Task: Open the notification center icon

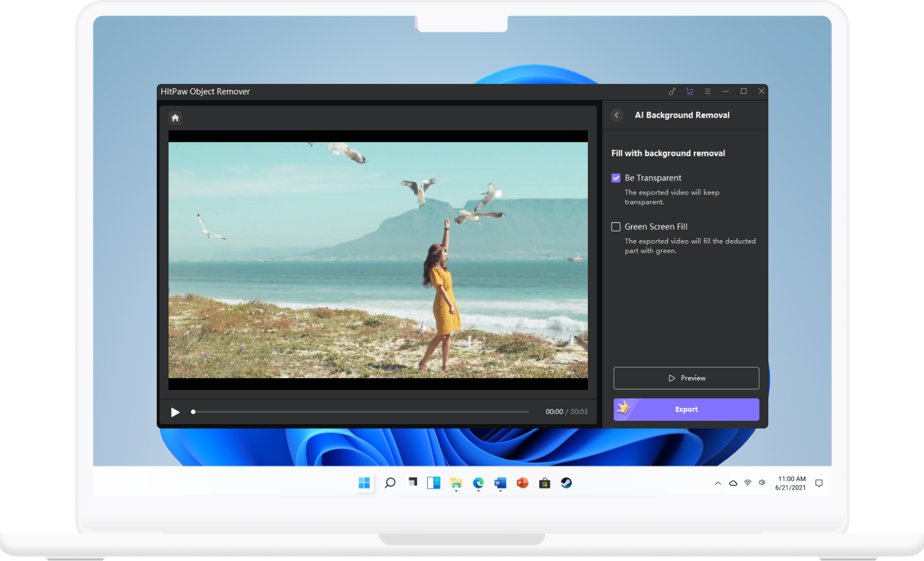Action: (819, 483)
